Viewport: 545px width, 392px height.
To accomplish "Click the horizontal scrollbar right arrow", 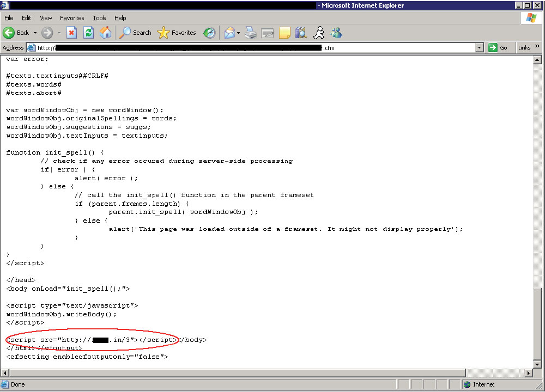I will pos(529,373).
